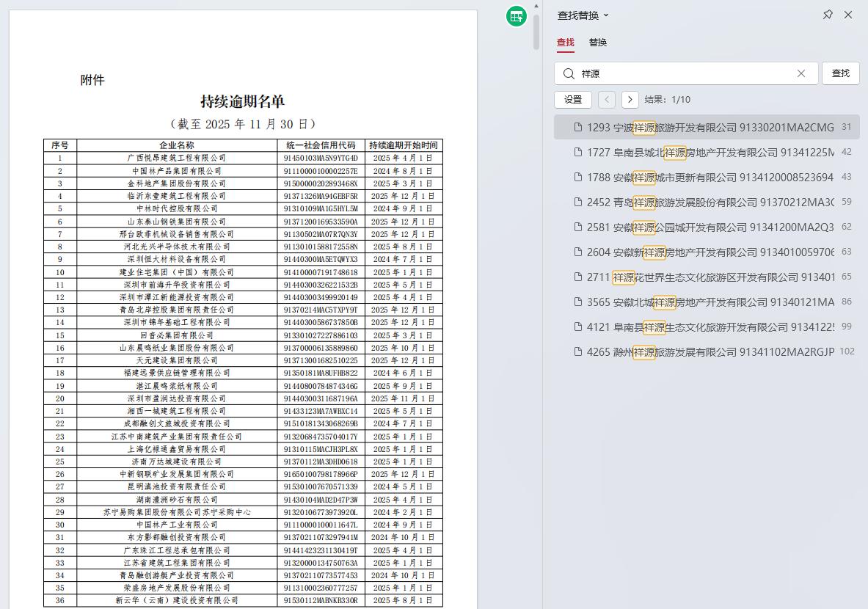Screen dimensions: 868x609
Task: Click document icon of result 1293
Action: 578,128
